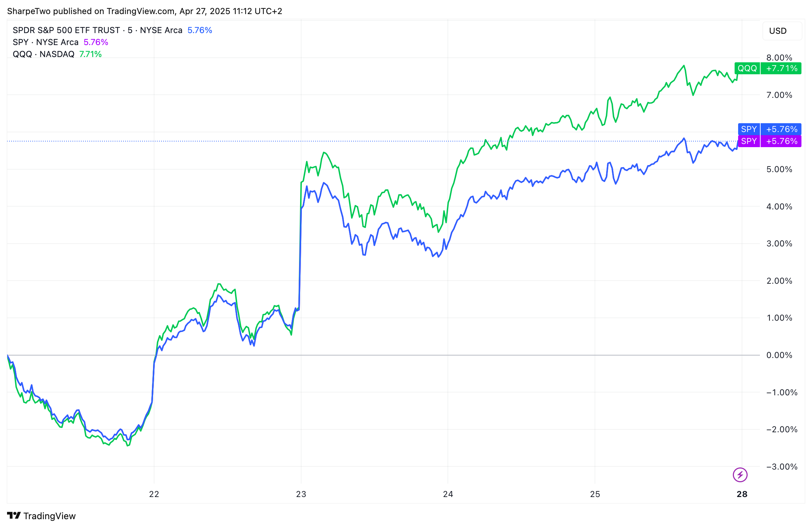Viewport: 812px width, 528px height.
Task: Click the 8.00% label on the price scale
Action: click(779, 58)
